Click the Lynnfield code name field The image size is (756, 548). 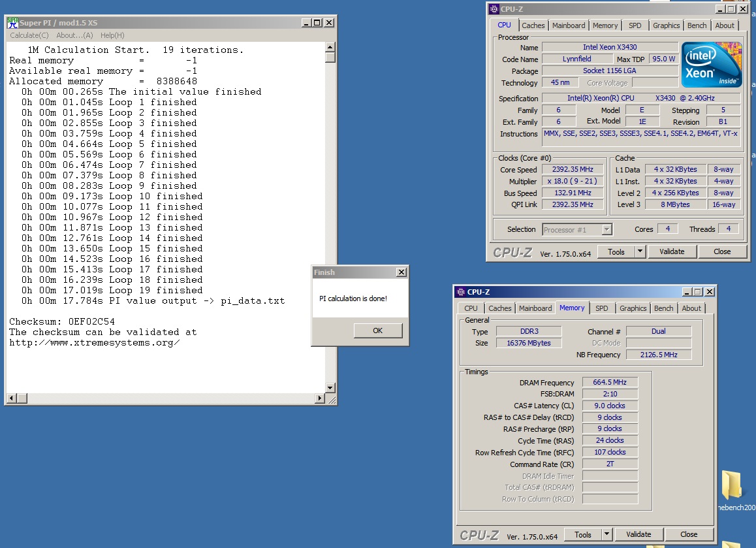(x=576, y=59)
